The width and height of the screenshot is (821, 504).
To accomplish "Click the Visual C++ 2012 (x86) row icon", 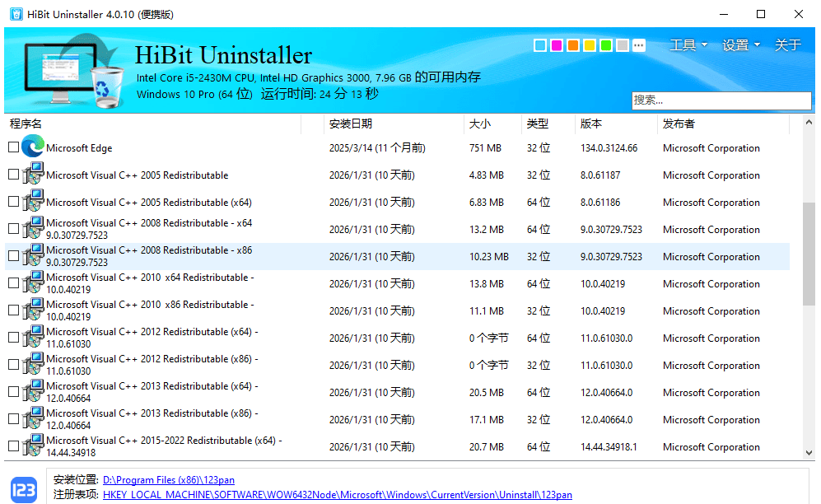I will 32,365.
